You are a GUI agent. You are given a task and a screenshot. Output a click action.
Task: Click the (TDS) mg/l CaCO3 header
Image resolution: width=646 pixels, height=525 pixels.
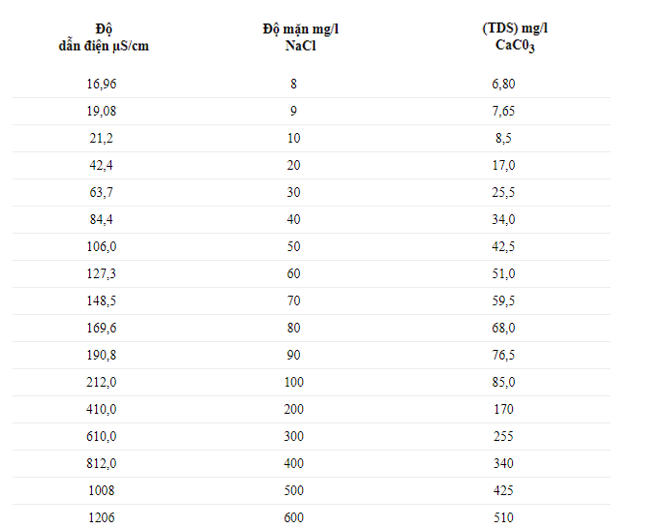503,37
